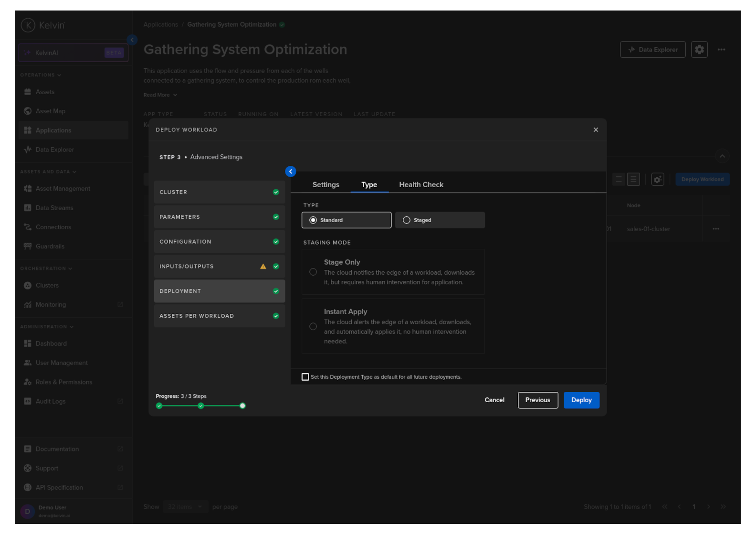The width and height of the screenshot is (756, 535).
Task: Close the Deploy Workload dialog
Action: coord(596,130)
